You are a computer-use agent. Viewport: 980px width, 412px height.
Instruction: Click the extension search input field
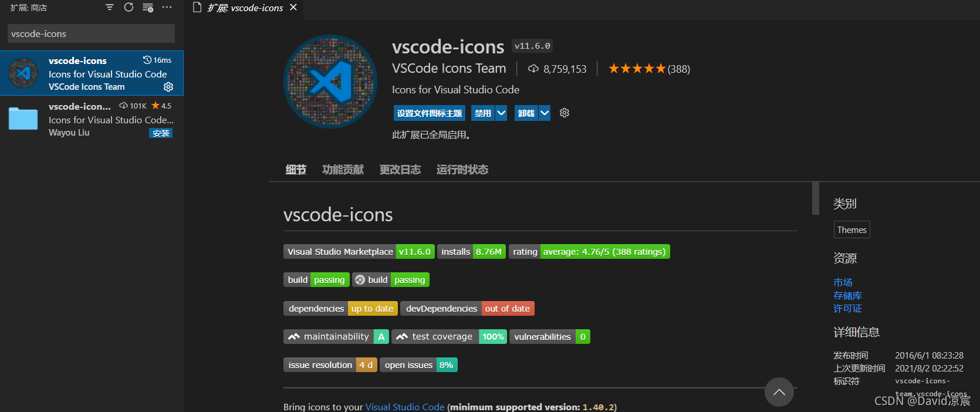click(91, 33)
